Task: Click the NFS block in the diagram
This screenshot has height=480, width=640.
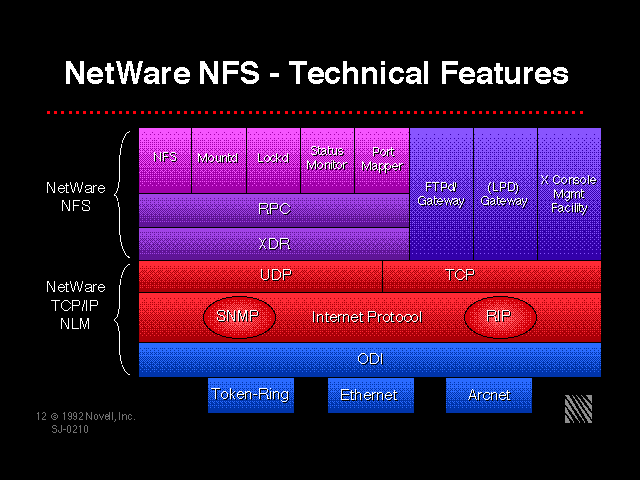Action: 165,160
